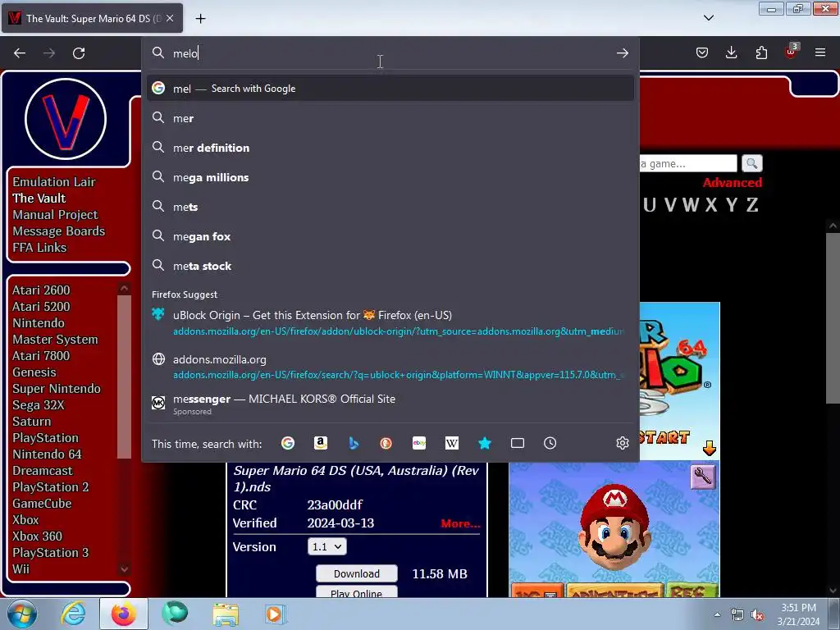Open the list all tabs chevron

[708, 18]
